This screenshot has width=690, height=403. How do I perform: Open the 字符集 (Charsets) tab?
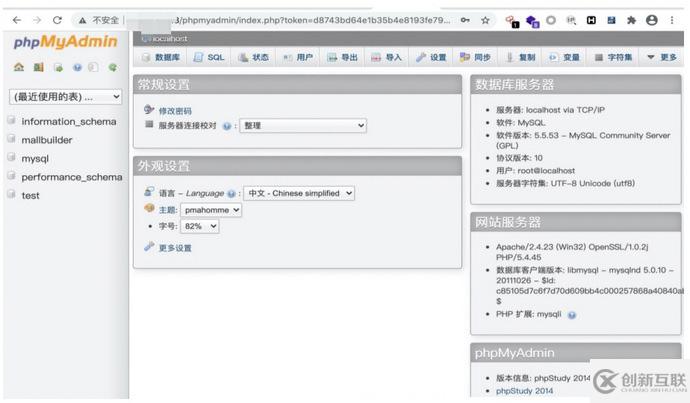coord(613,57)
